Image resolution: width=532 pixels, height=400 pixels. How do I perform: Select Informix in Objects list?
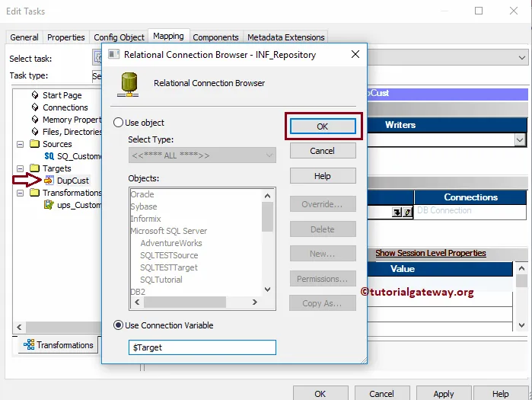[x=146, y=219]
